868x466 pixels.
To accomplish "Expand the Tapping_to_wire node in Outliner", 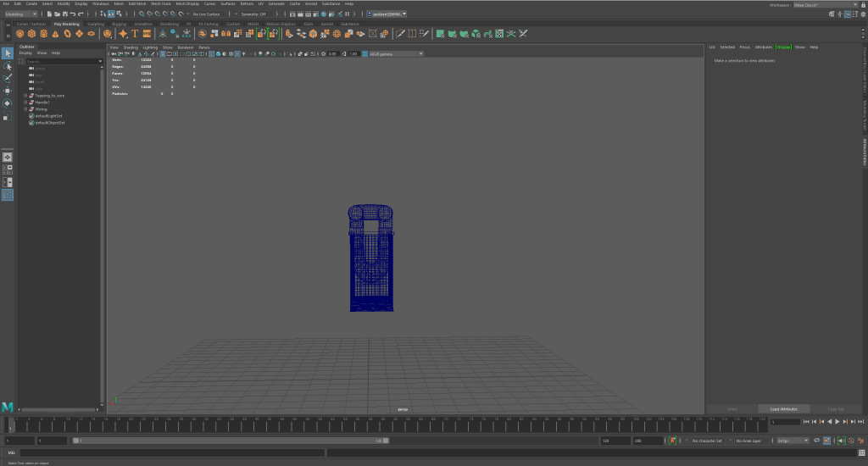I will [x=25, y=96].
